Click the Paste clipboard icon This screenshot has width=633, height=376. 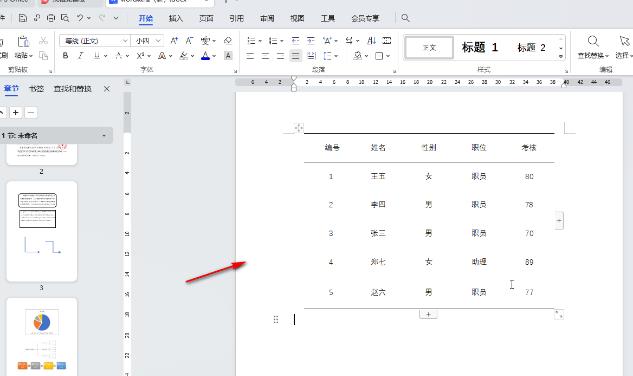pyautogui.click(x=23, y=41)
